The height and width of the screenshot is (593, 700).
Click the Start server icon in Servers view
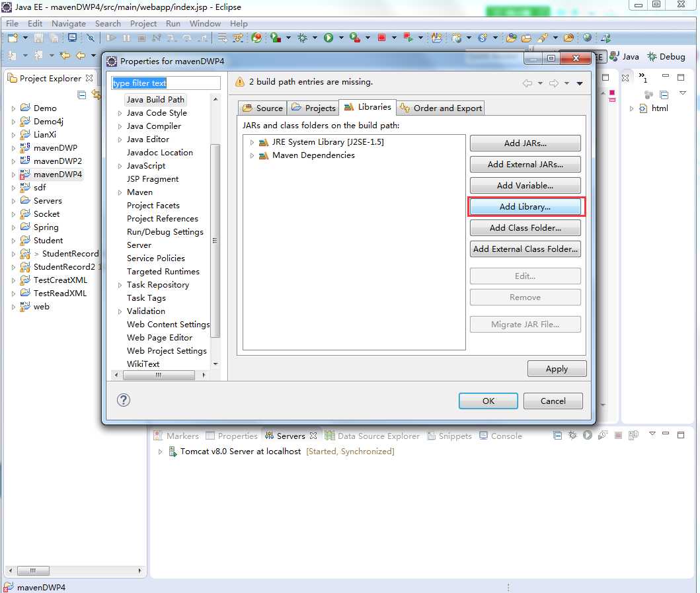588,435
